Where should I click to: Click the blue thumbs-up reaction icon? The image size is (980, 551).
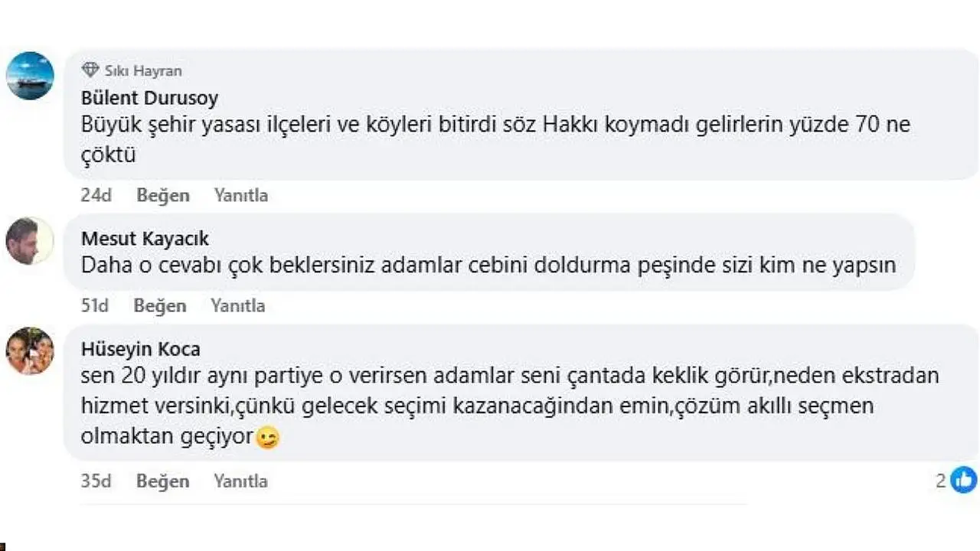964,481
